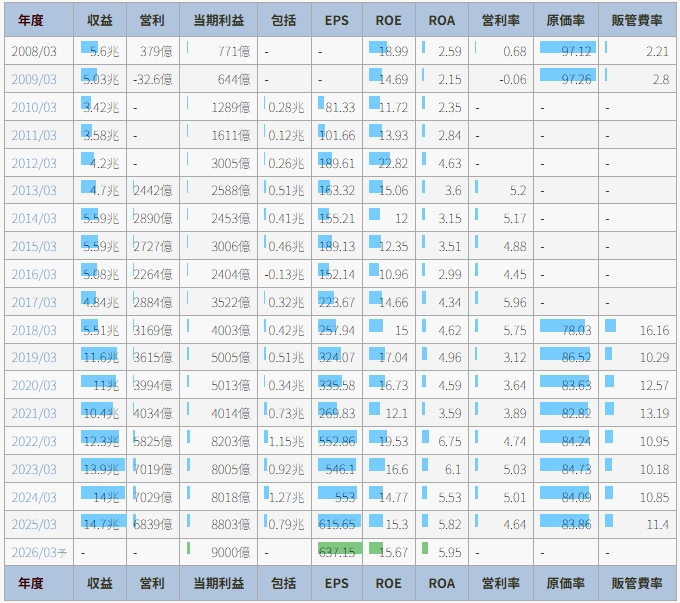Viewport: 680px width, 603px height.
Task: Open the 2018/03 fiscal year link
Action: click(35, 329)
